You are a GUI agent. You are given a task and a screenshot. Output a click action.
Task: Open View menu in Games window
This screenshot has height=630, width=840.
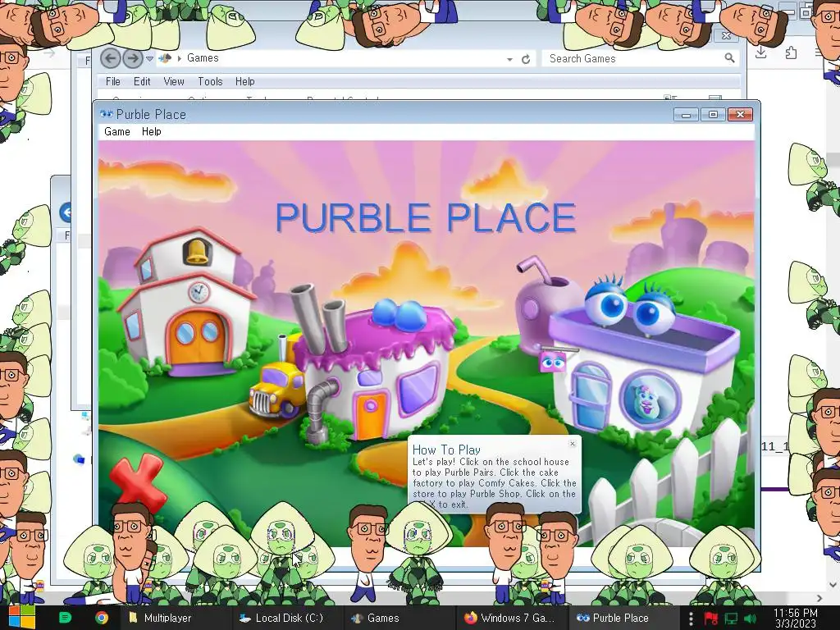click(x=174, y=81)
